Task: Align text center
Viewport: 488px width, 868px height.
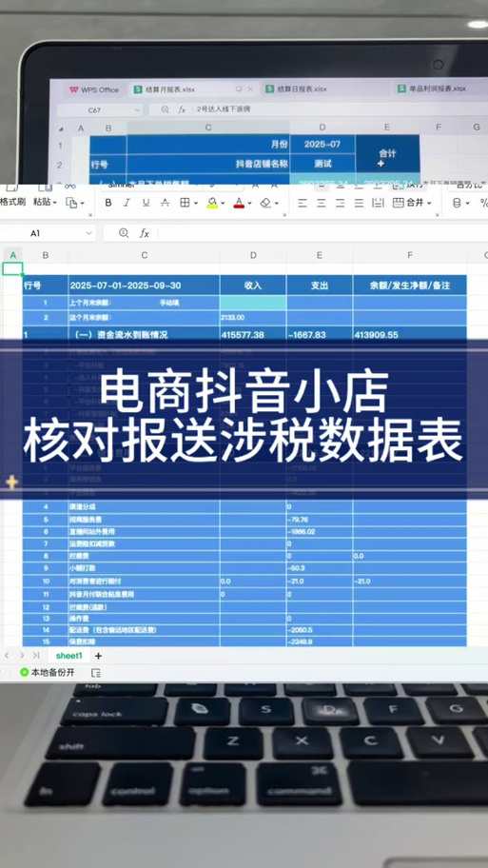Action: coord(321,203)
